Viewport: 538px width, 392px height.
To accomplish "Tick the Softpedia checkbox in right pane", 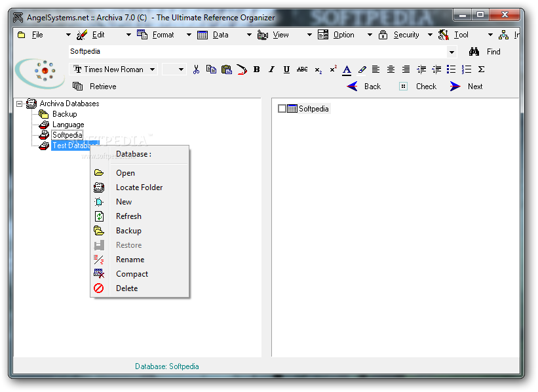I will (x=282, y=109).
